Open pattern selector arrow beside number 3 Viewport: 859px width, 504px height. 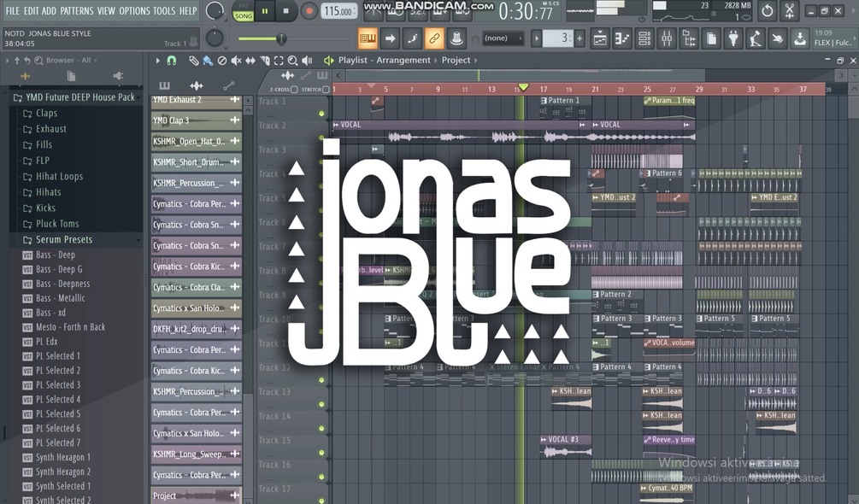click(x=537, y=38)
